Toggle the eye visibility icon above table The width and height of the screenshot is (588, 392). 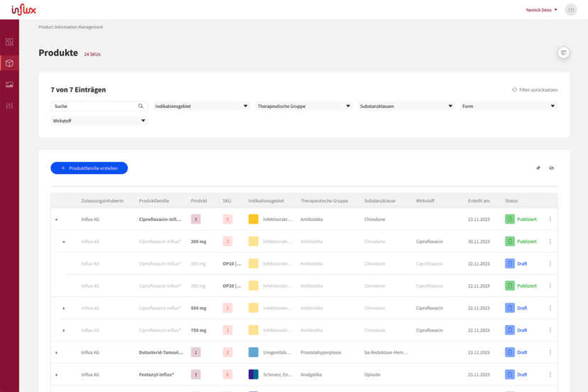click(551, 168)
